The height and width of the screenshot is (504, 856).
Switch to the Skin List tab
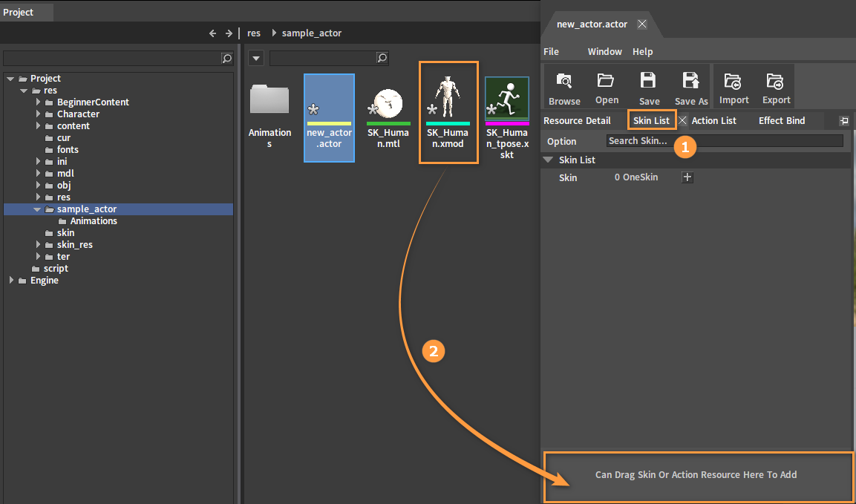[651, 121]
